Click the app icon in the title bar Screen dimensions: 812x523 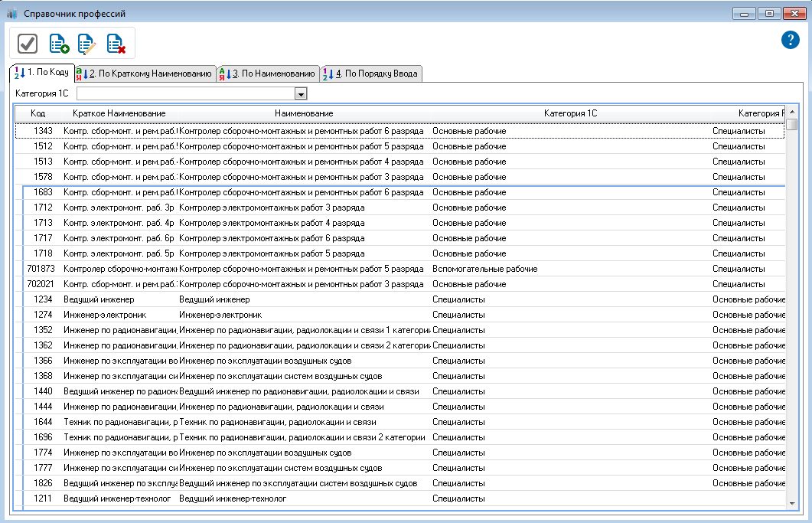point(12,14)
